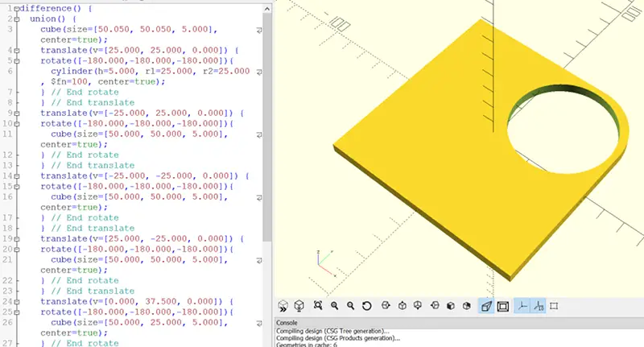Click the editor vertical scrollbar

[267, 121]
